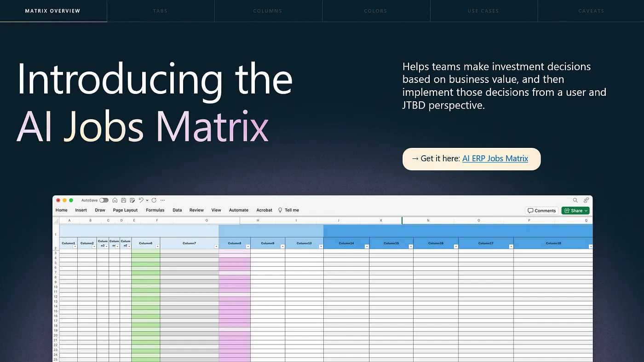Viewport: 644px width, 362px height.
Task: Open the Review ribbon tab
Action: coord(196,210)
